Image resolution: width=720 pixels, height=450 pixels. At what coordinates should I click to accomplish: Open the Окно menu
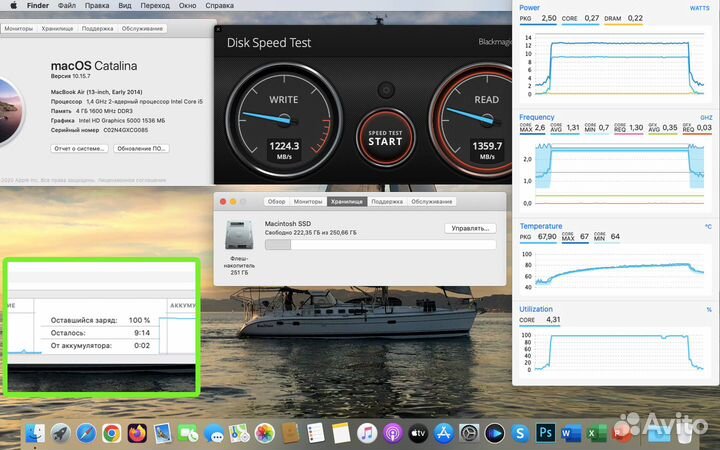[x=187, y=6]
